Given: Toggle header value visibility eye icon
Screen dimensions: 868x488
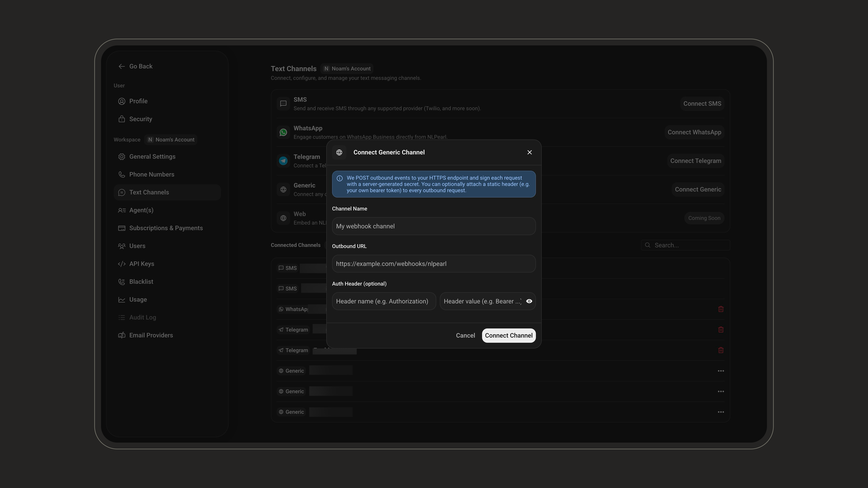Looking at the screenshot, I should click(529, 301).
